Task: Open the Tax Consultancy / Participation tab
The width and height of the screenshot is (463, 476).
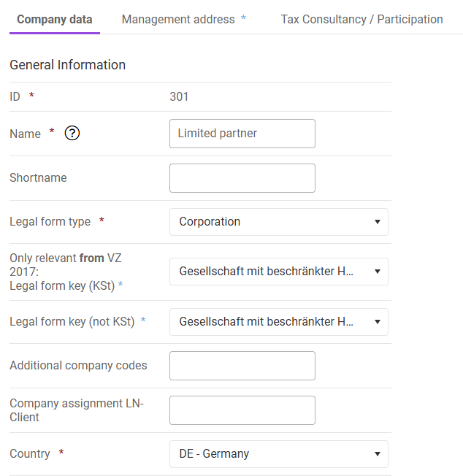Action: click(361, 20)
